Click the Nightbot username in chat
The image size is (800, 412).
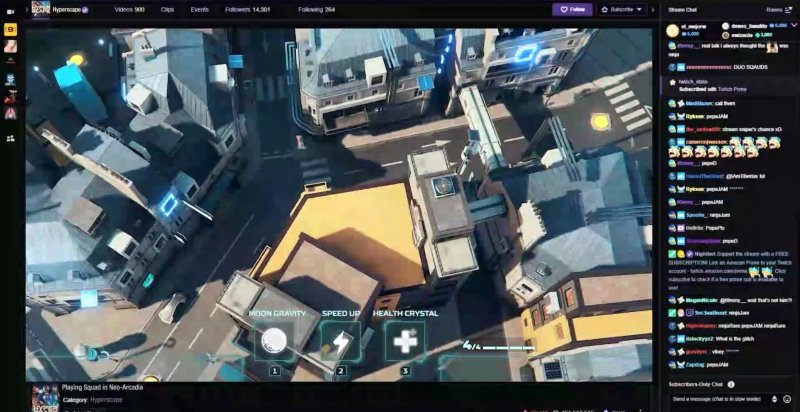pos(704,253)
